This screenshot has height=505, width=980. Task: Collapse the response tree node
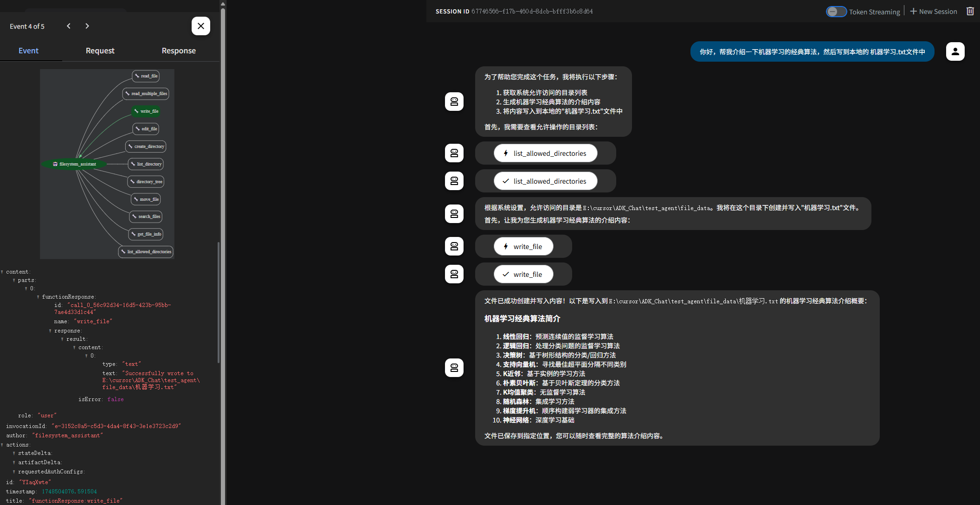click(50, 331)
